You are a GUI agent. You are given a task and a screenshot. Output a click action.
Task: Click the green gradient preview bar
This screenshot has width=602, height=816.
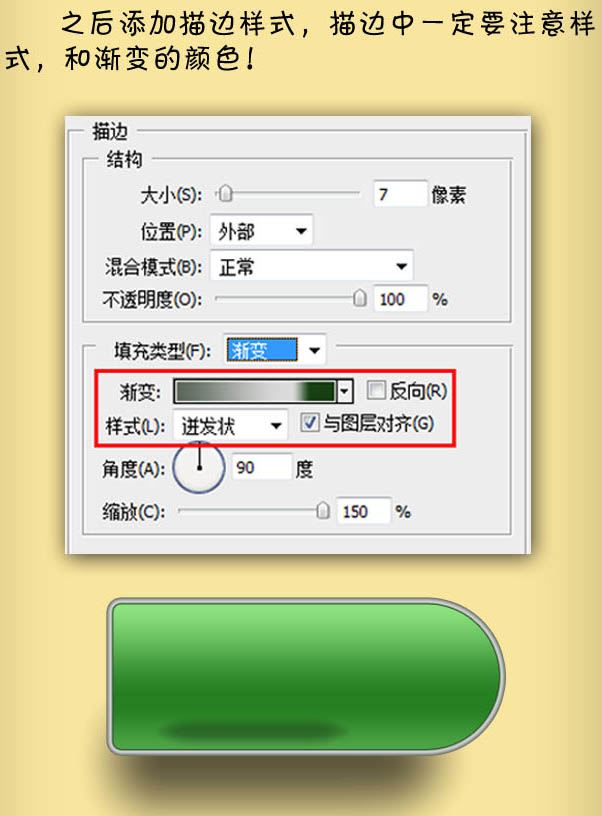point(255,391)
